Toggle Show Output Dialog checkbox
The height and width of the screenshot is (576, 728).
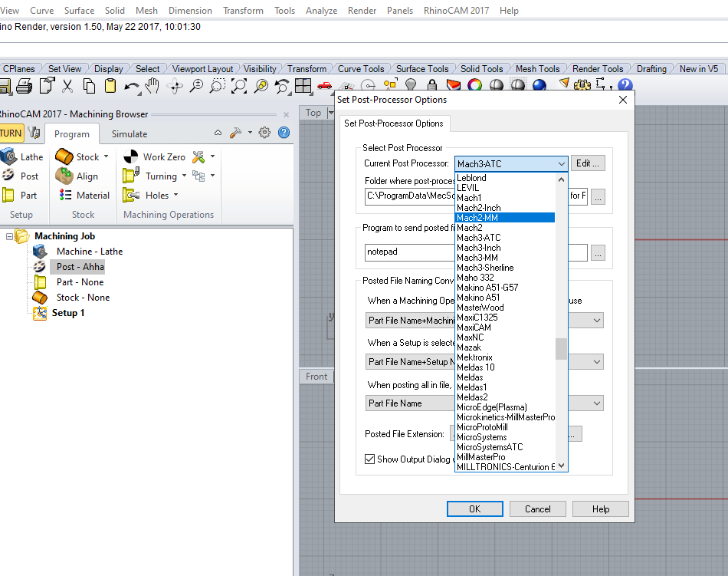click(369, 459)
